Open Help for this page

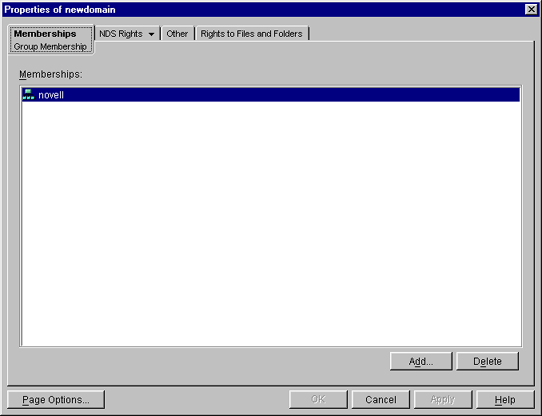point(505,400)
